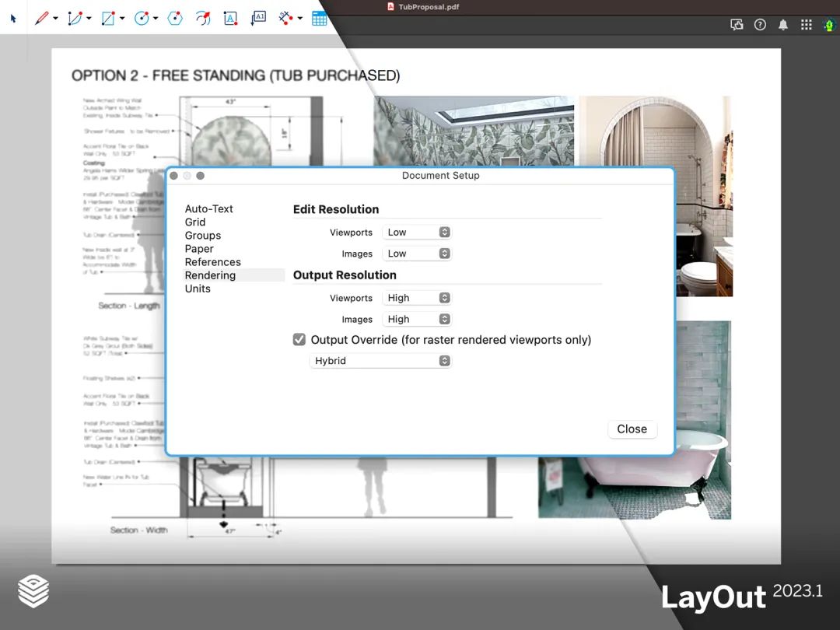Screen dimensions: 840x630
Task: Choose the Line drawing pencil tool
Action: click(x=40, y=17)
